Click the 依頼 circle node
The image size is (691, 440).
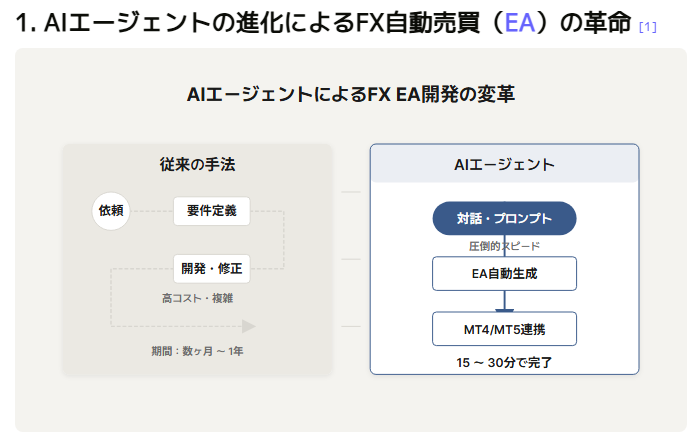tap(111, 211)
